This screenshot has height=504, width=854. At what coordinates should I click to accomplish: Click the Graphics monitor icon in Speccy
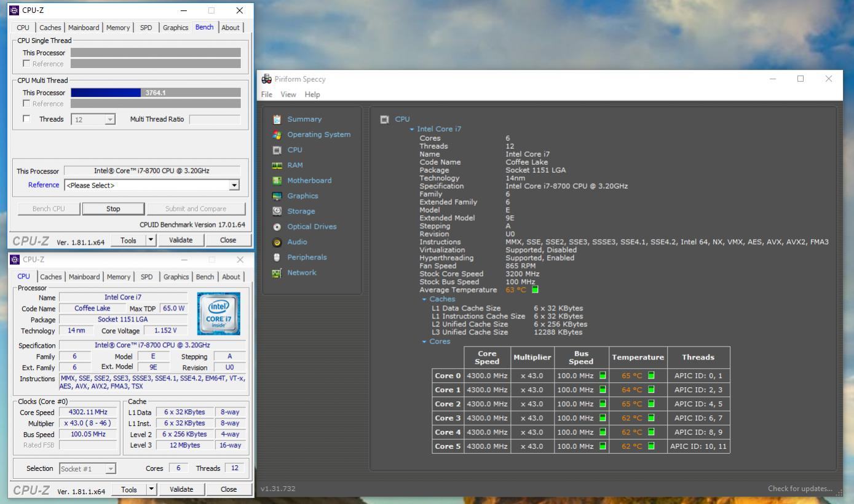277,196
